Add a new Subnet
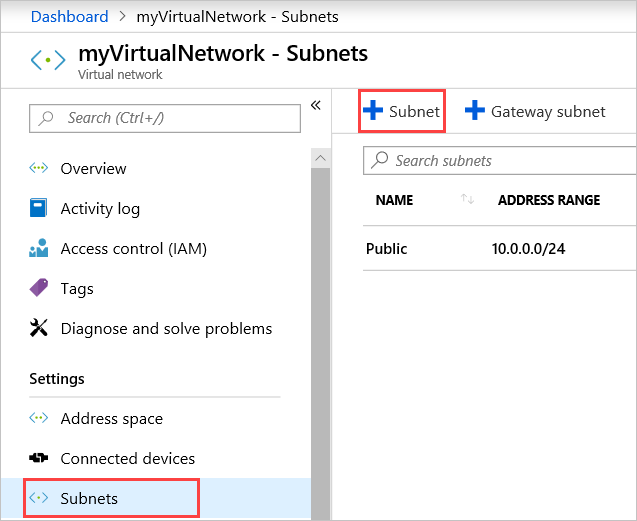 pyautogui.click(x=402, y=111)
